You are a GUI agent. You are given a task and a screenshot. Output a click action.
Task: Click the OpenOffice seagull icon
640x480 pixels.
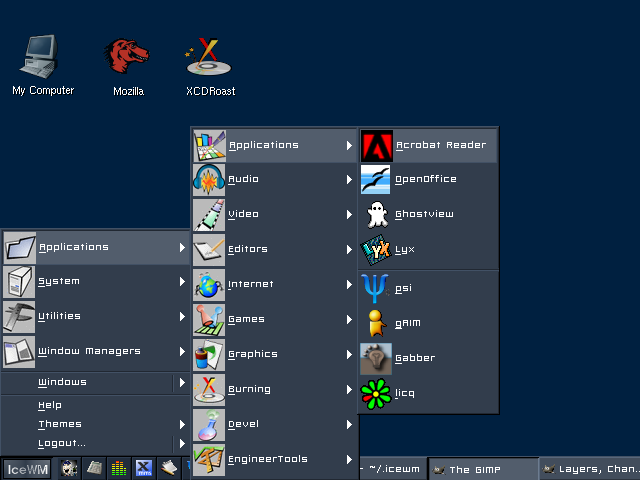(x=376, y=179)
